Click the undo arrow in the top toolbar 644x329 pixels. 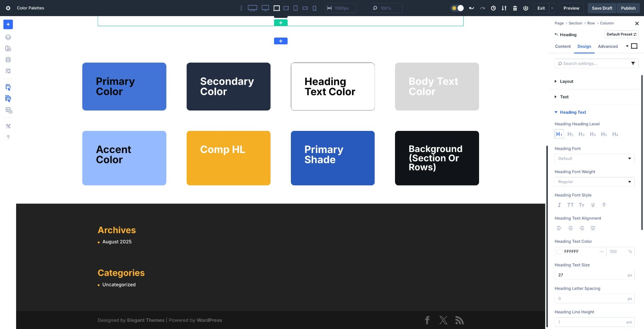pyautogui.click(x=472, y=8)
